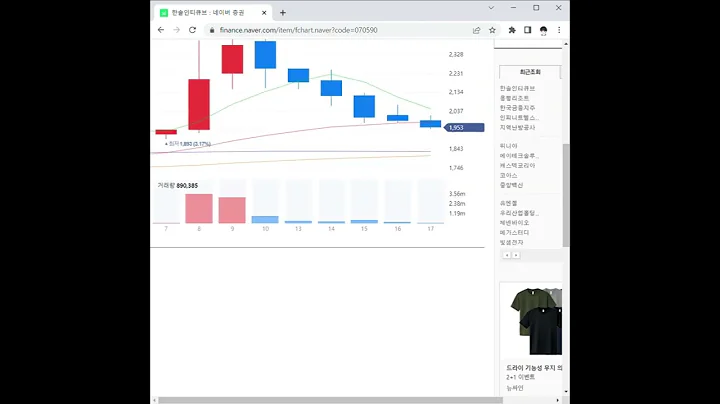Reload the Naver finance page
Image resolution: width=720 pixels, height=404 pixels.
192,30
